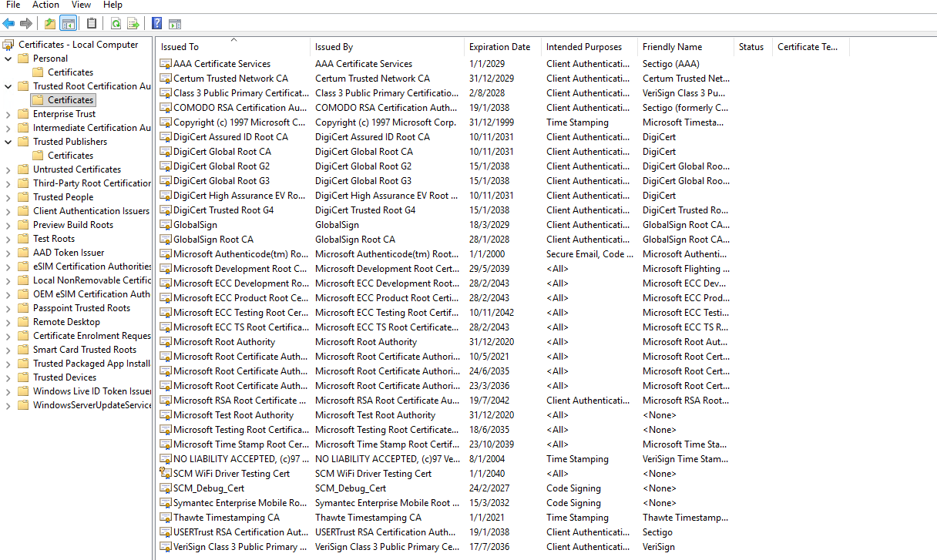Click the Test Roots folder icon

pyautogui.click(x=23, y=239)
